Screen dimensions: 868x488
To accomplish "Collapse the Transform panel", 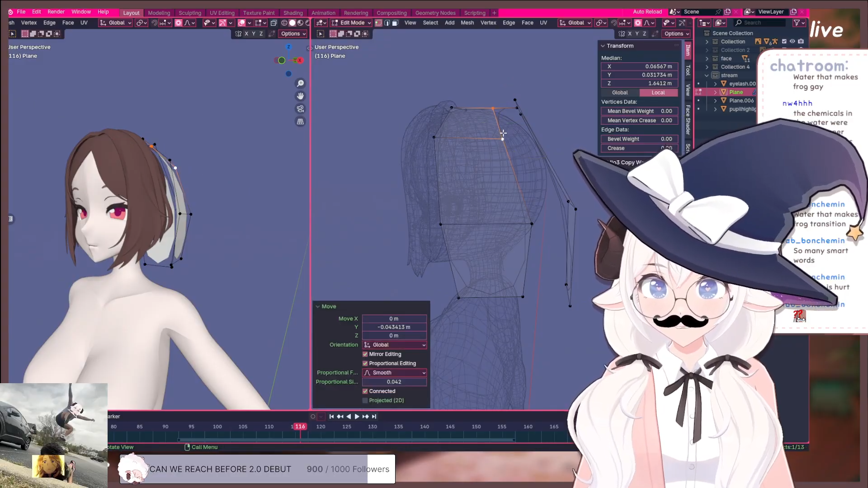I will 603,46.
